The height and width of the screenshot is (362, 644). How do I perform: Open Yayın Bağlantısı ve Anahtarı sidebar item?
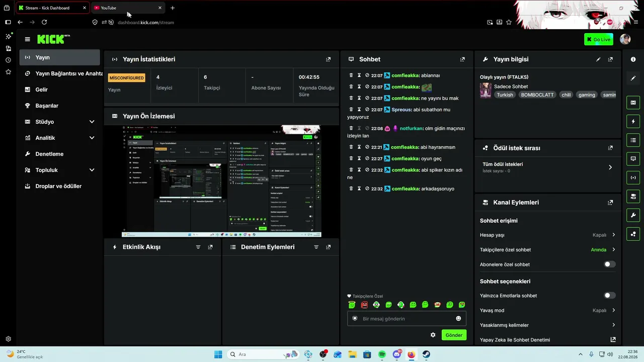(x=61, y=73)
